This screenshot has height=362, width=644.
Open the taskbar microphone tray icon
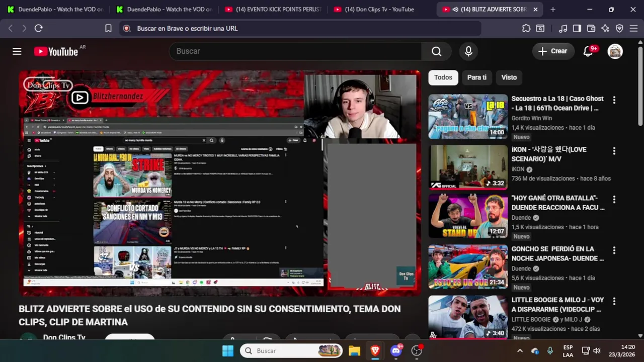point(550,351)
